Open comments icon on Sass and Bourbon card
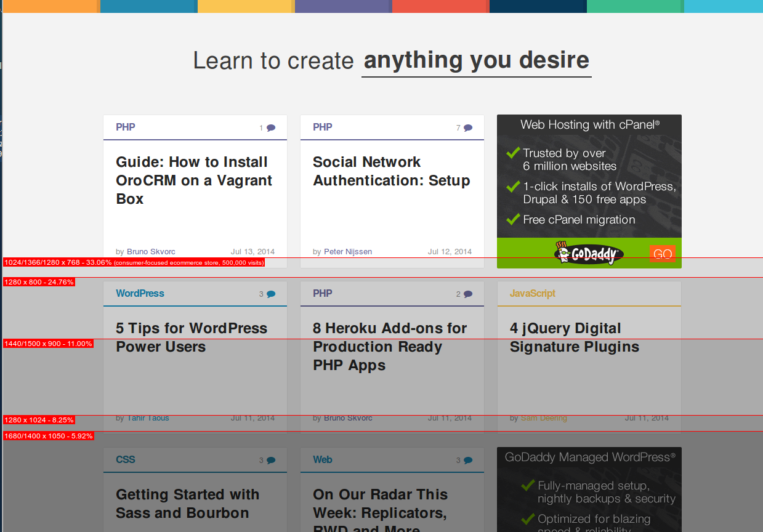 270,461
